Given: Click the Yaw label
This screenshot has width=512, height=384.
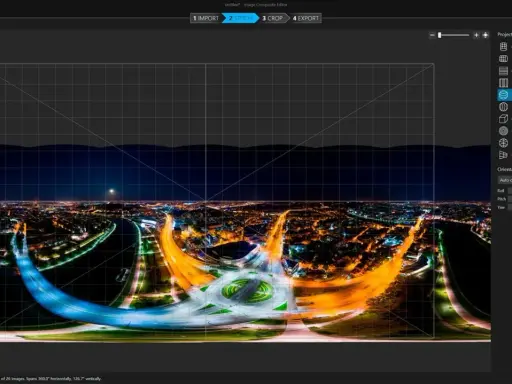Looking at the screenshot, I should click(x=501, y=207).
